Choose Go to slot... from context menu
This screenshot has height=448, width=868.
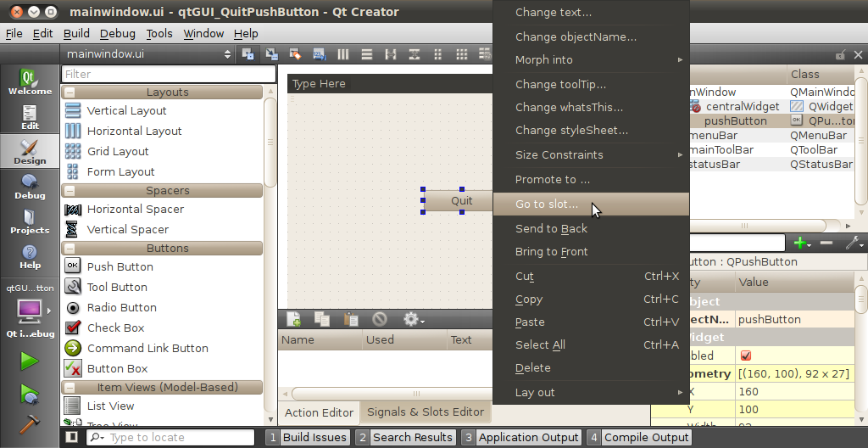pos(591,204)
